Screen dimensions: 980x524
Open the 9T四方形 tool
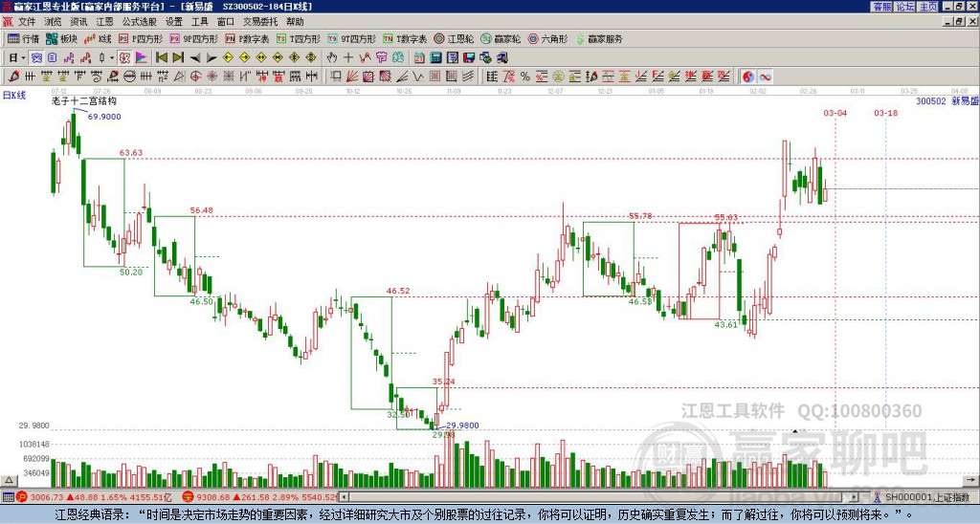pos(352,38)
